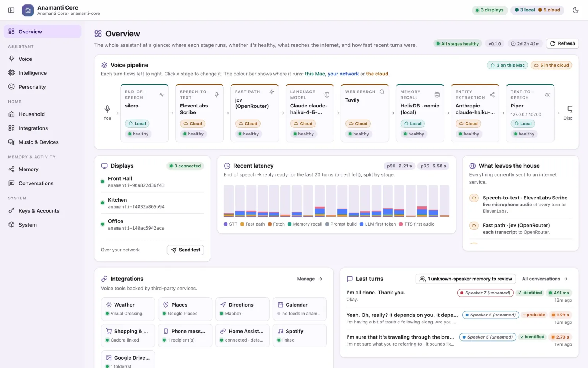Select the Kitchen display row
This screenshot has height=368, width=588.
[153, 203]
